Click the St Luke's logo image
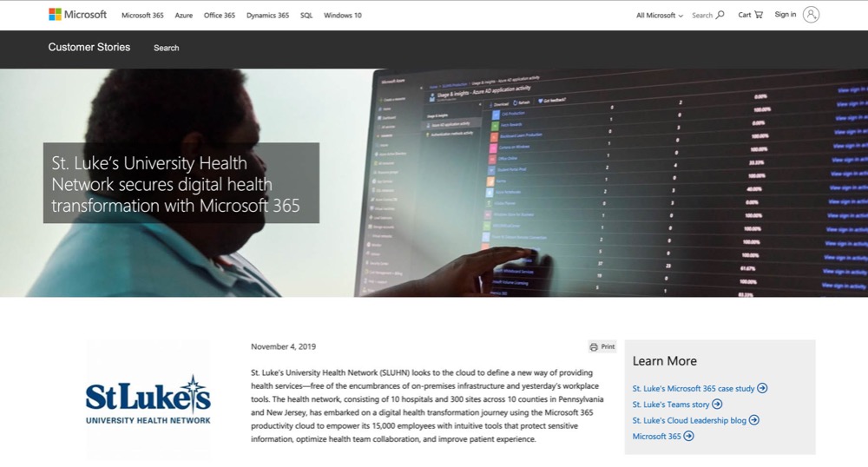Viewport: 868px width, 467px height. (148, 399)
